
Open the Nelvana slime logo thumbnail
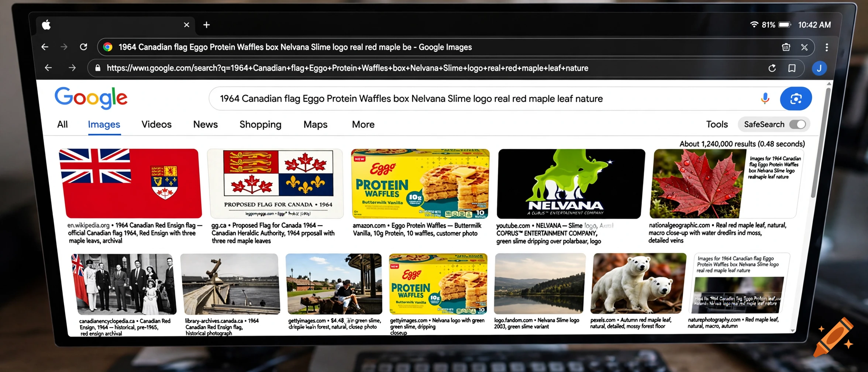pos(570,183)
